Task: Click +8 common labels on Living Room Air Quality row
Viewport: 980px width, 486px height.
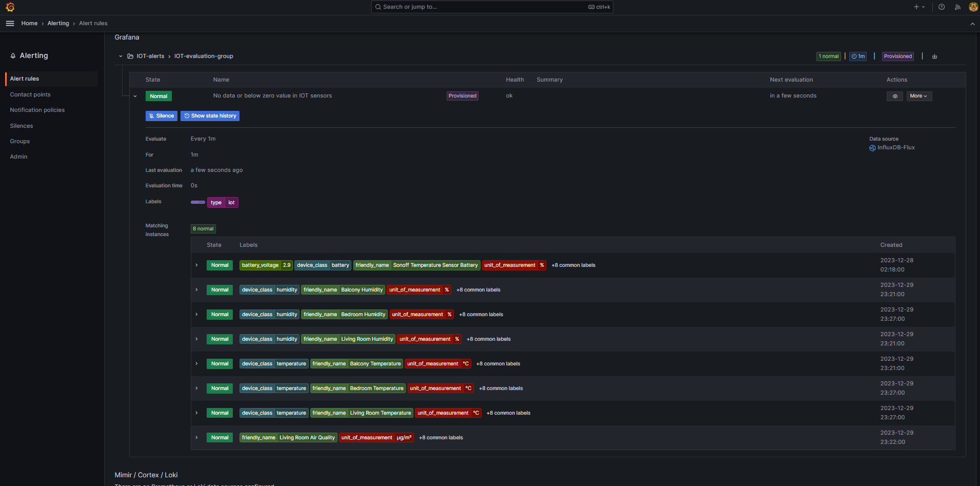Action: coord(441,438)
